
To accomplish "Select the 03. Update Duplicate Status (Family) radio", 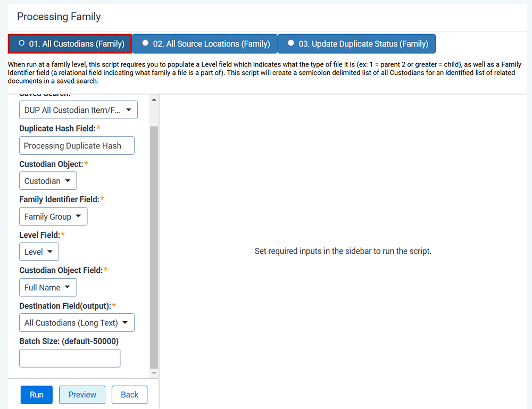I will 291,43.
